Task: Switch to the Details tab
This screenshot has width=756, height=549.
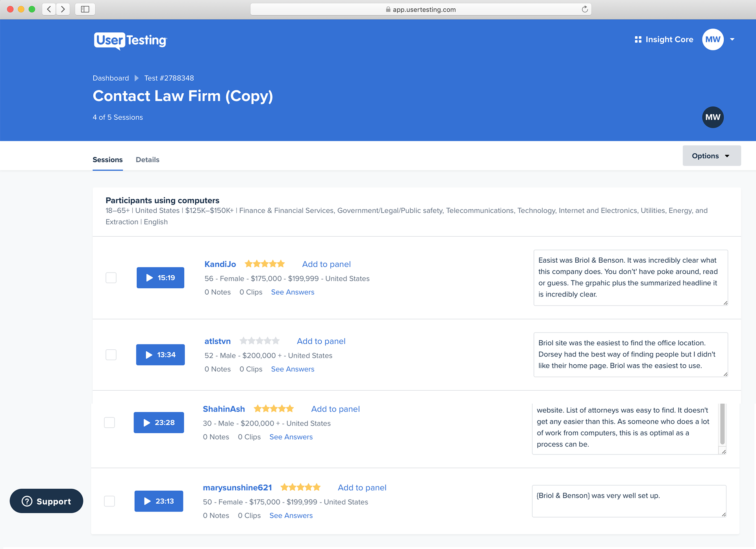Action: coord(147,160)
